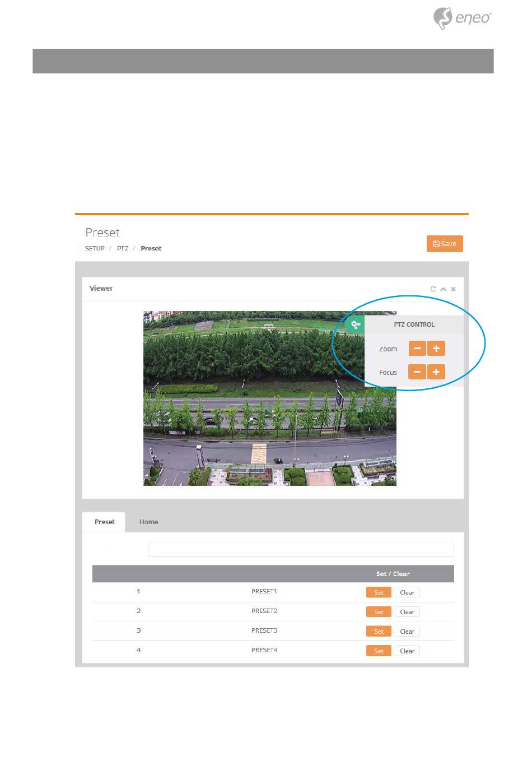Image resolution: width=532 pixels, height=775 pixels.
Task: Select PRESET4 name text
Action: click(264, 650)
